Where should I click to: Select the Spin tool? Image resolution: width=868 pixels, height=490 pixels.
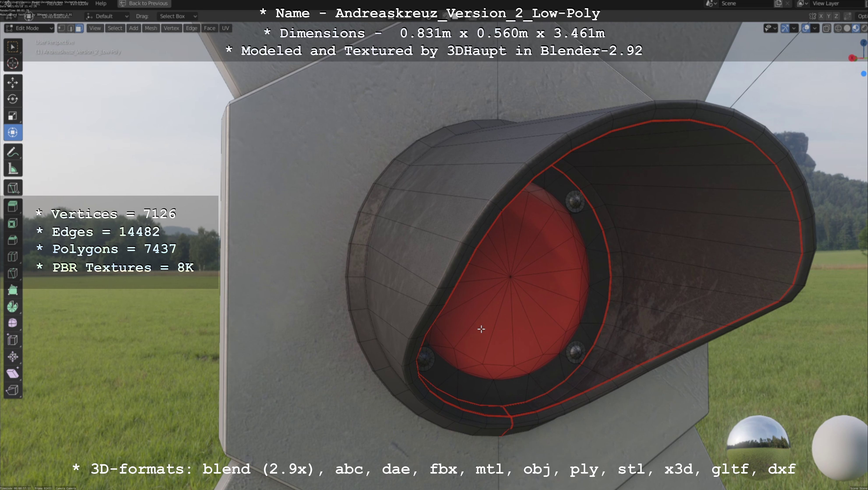click(x=13, y=306)
